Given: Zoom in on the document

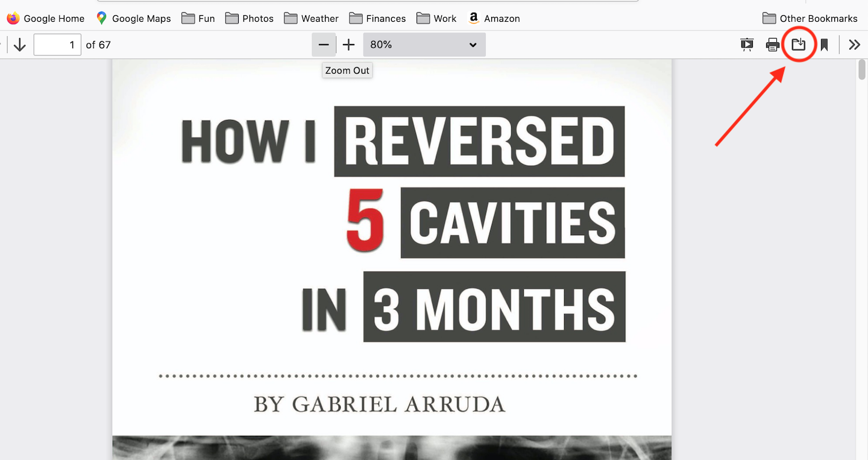Looking at the screenshot, I should pyautogui.click(x=348, y=44).
